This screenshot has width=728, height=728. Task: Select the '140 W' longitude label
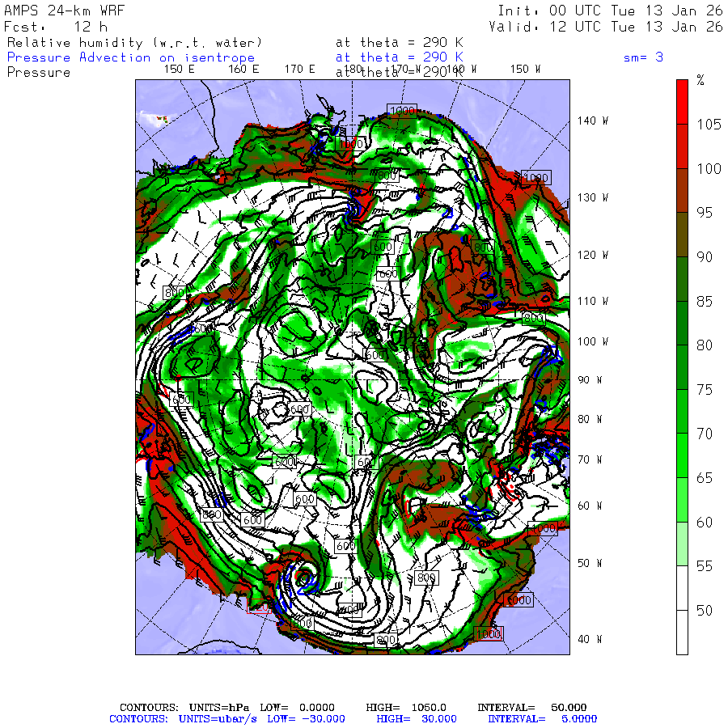click(592, 121)
